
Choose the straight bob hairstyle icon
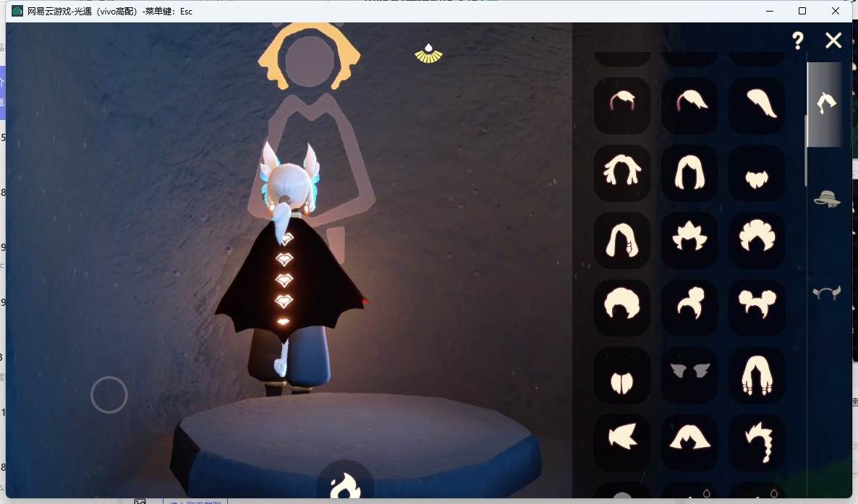click(689, 173)
